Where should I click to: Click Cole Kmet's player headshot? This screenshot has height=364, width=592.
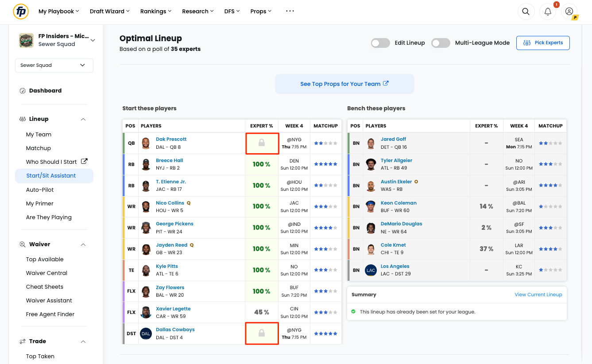371,249
